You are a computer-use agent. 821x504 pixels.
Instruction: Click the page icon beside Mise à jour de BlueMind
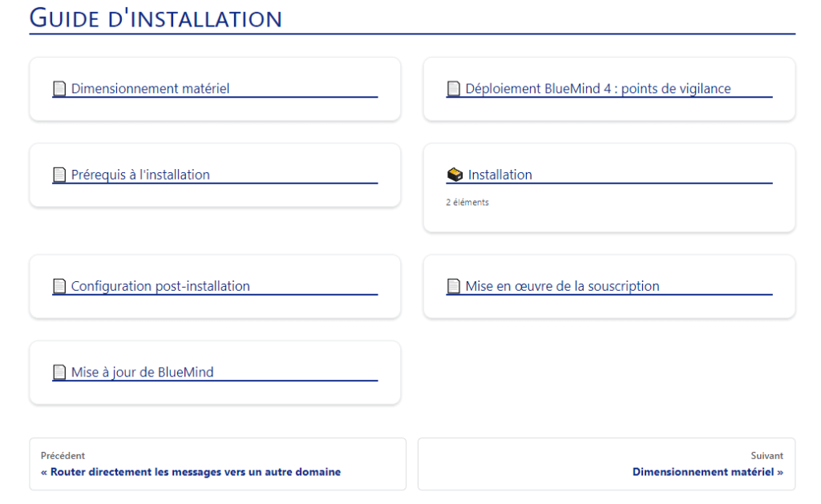(x=59, y=372)
